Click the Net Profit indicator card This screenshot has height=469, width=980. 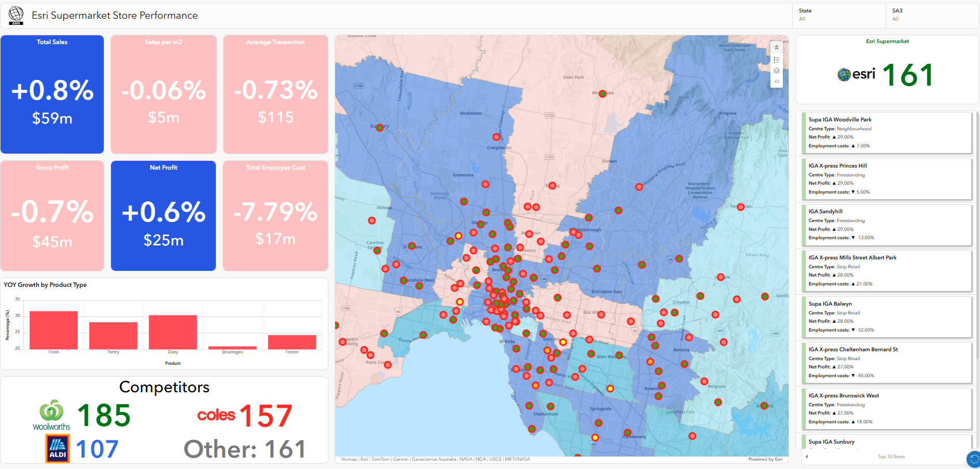coord(163,216)
